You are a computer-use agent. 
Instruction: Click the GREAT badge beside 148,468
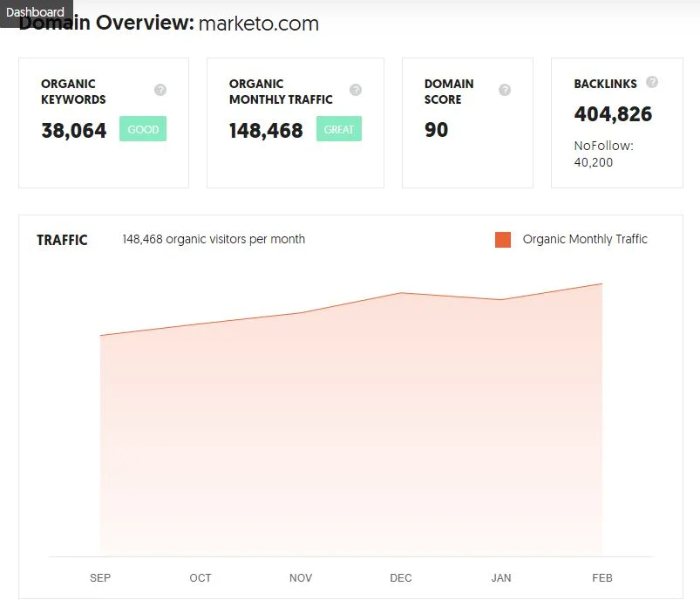339,128
